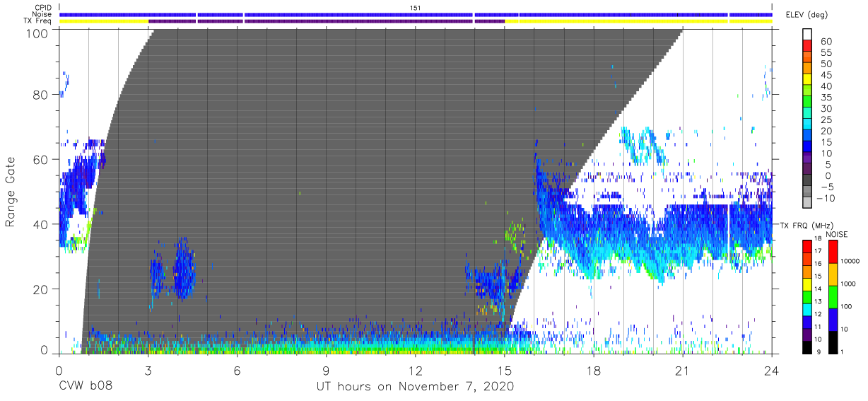Click the -5 label on ELEV colorbar
Screen dimensions: 868x401
pos(826,187)
